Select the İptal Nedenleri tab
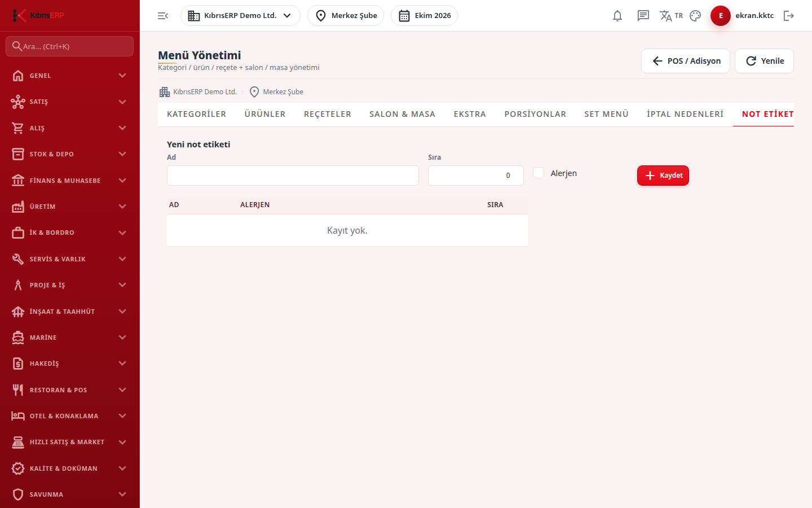This screenshot has height=508, width=812. 685,114
